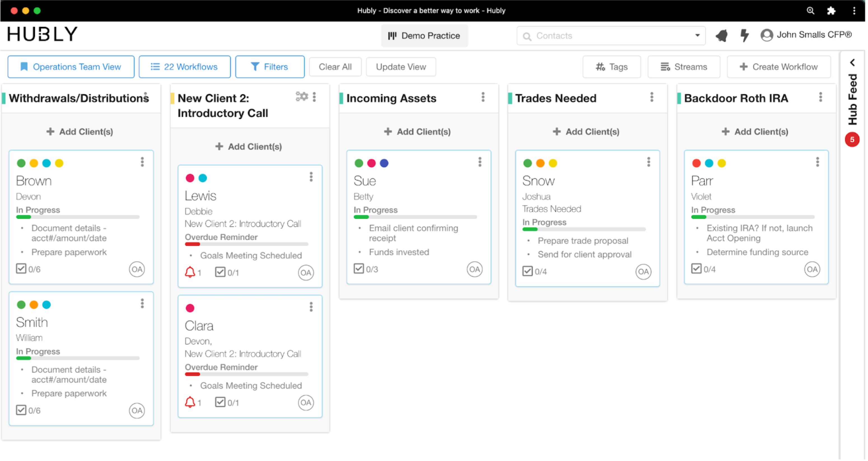
Task: Toggle task checkbox 0/4 on Snow card
Action: point(527,271)
